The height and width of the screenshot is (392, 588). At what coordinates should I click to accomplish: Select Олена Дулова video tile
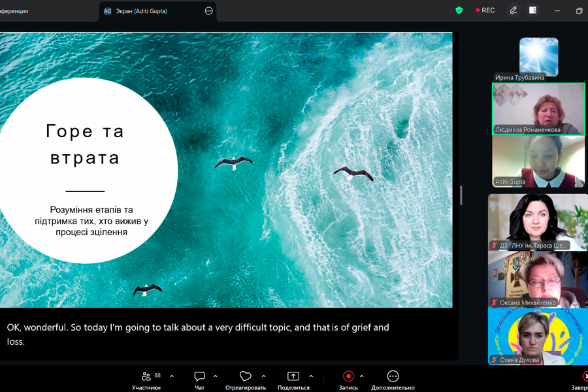538,336
